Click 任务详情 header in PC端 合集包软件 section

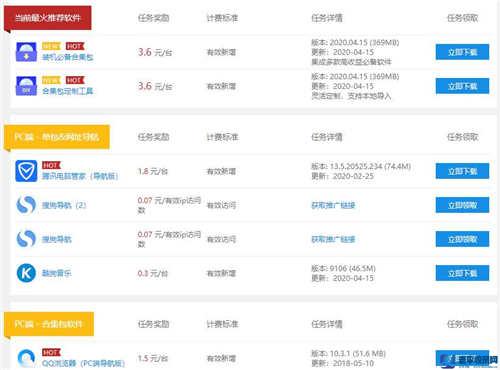[327, 324]
